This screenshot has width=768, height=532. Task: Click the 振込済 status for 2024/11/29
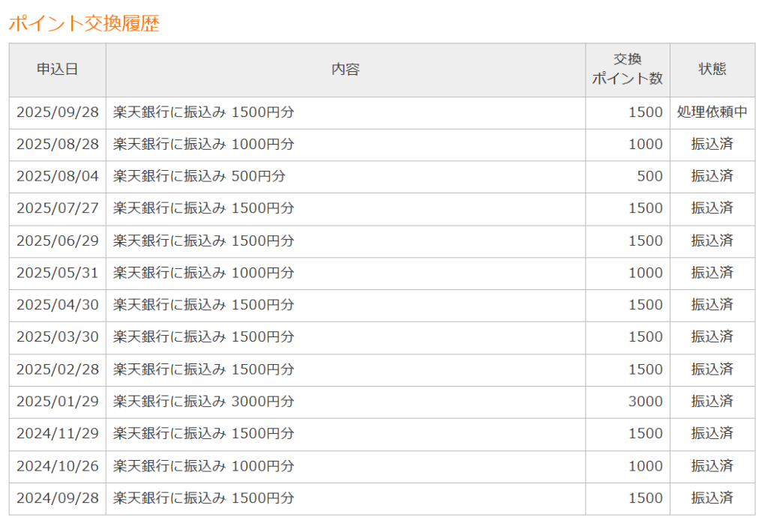tap(712, 434)
